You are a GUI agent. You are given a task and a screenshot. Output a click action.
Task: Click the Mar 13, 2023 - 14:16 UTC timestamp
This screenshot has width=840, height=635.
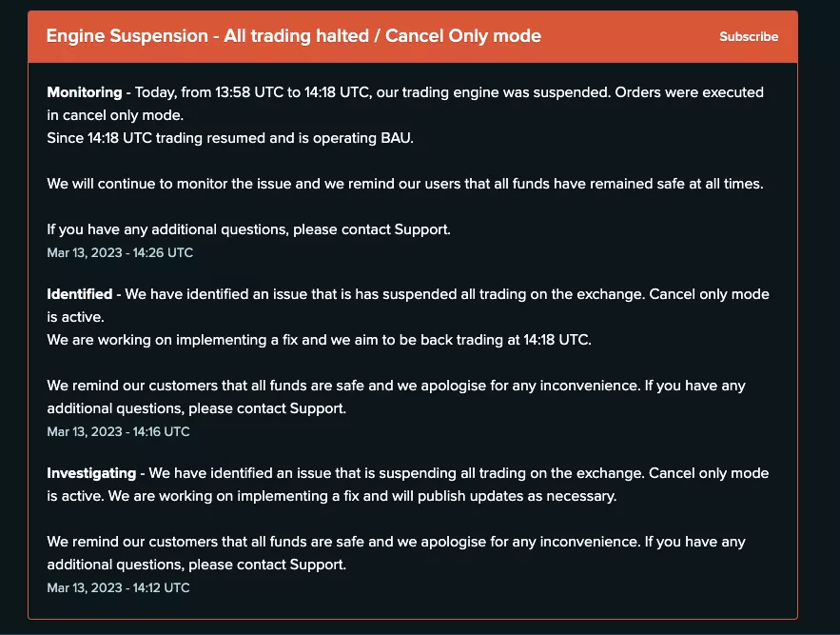coord(118,431)
